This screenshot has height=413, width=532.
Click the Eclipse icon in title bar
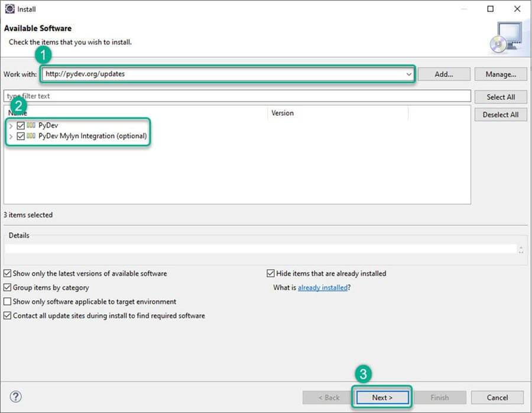coord(9,9)
